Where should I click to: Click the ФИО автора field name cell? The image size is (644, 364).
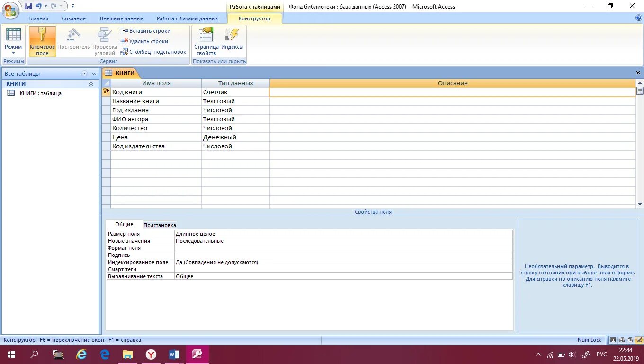pos(156,119)
